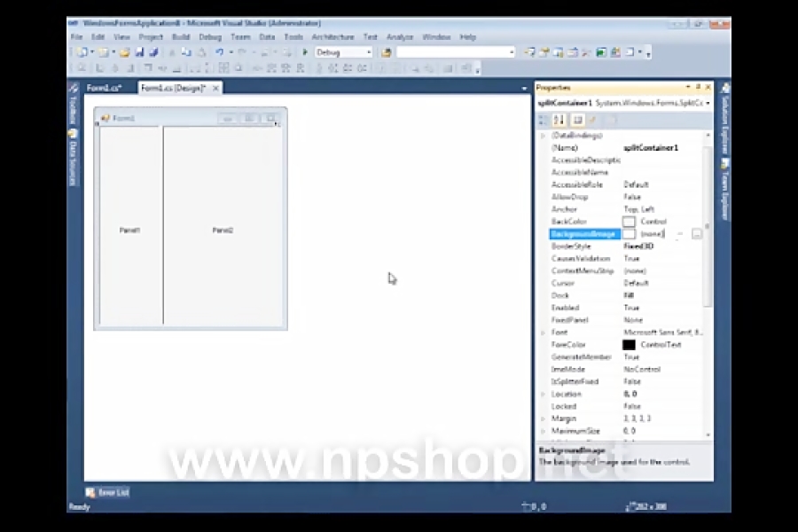Toggle Properties panel auto-hide pin
This screenshot has height=532, width=798.
point(698,87)
